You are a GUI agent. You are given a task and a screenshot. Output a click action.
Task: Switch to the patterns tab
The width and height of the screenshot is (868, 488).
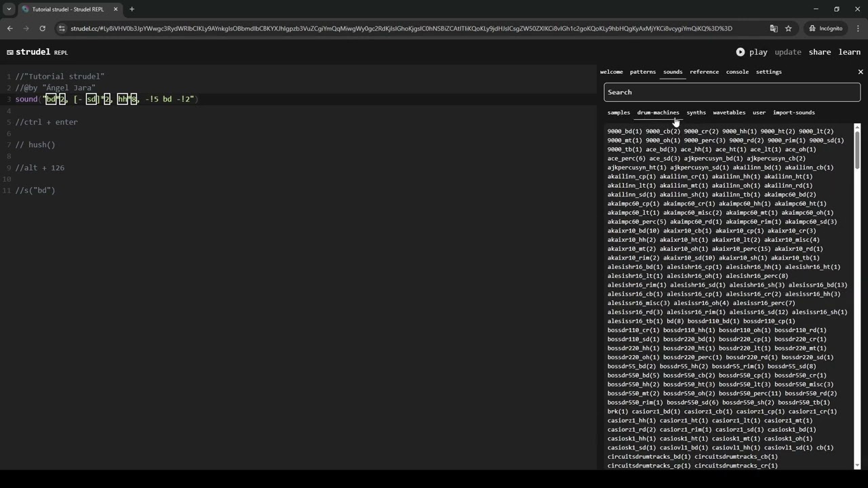(x=643, y=72)
